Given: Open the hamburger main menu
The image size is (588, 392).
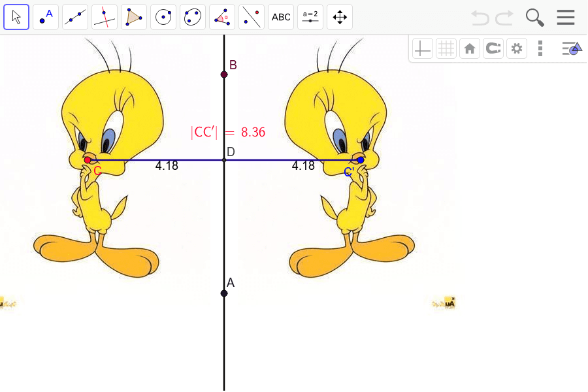Looking at the screenshot, I should tap(566, 17).
